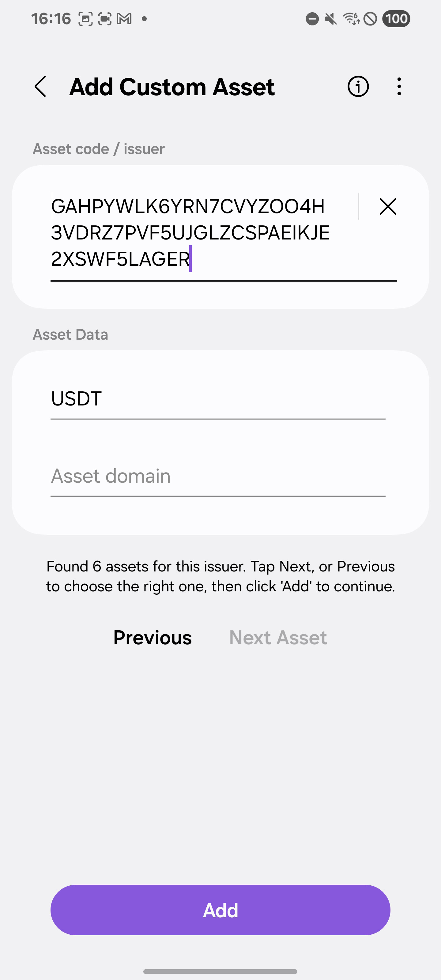The width and height of the screenshot is (441, 980).
Task: Tap the 16:16 clock in status bar
Action: pyautogui.click(x=51, y=19)
